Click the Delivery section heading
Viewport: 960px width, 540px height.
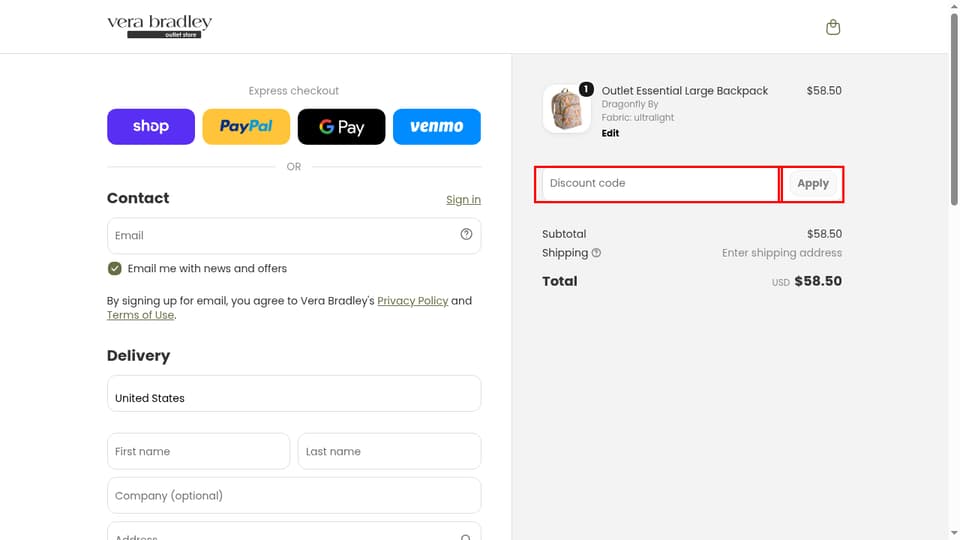coord(138,356)
